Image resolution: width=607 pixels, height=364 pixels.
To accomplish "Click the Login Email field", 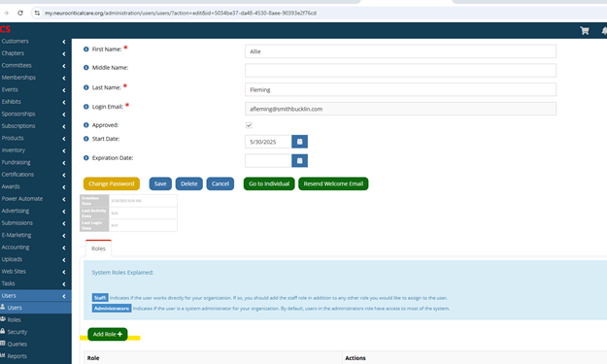I will pos(401,109).
